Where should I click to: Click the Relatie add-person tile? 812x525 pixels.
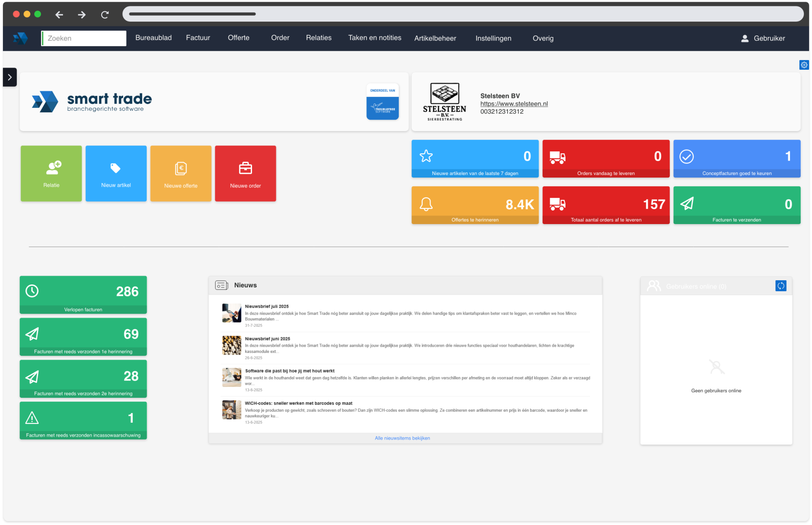51,173
